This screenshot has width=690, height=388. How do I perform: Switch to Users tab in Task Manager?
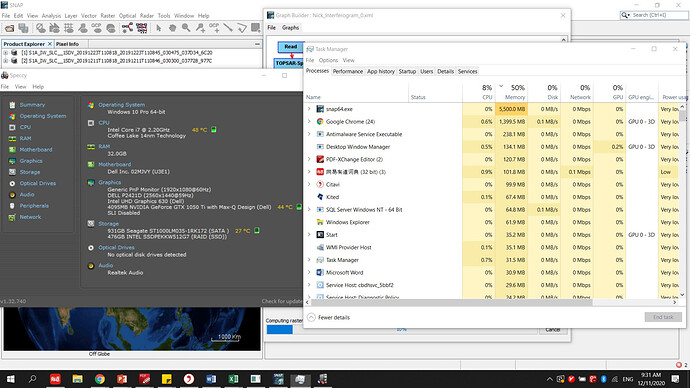click(426, 71)
